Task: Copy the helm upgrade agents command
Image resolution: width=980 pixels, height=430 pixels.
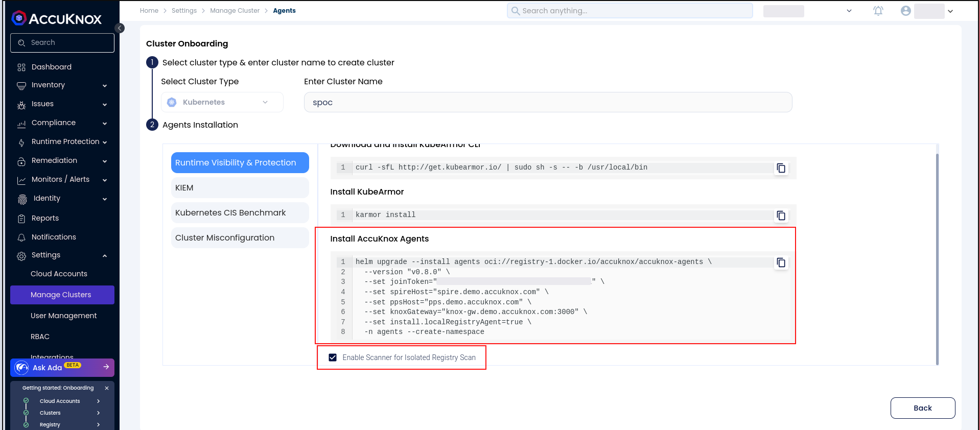Action: click(781, 262)
